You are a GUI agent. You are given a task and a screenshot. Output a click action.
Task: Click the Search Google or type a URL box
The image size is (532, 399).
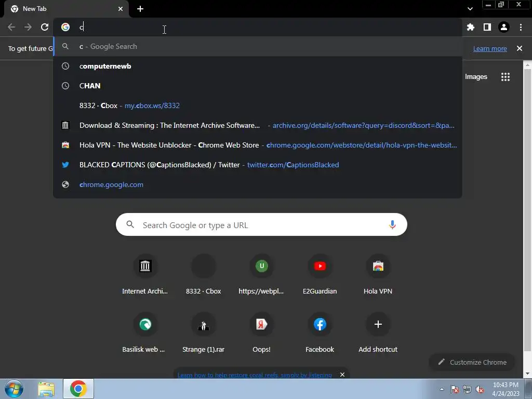pyautogui.click(x=261, y=224)
